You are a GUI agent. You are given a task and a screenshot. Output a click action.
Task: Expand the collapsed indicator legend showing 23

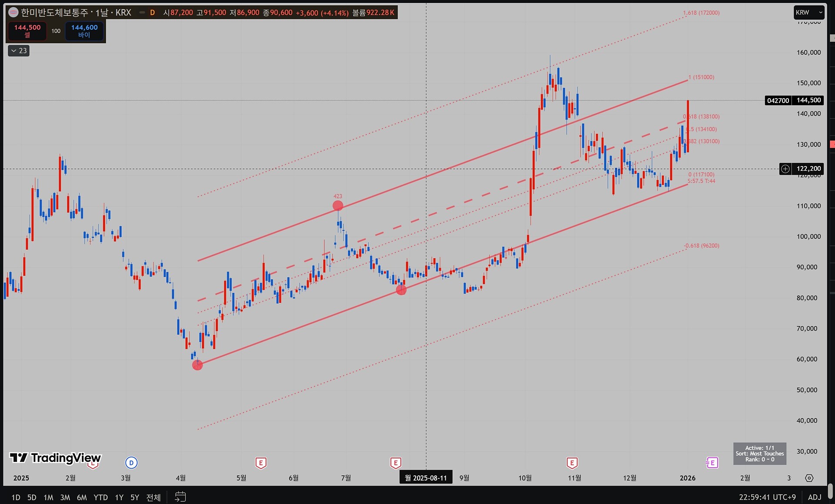19,51
